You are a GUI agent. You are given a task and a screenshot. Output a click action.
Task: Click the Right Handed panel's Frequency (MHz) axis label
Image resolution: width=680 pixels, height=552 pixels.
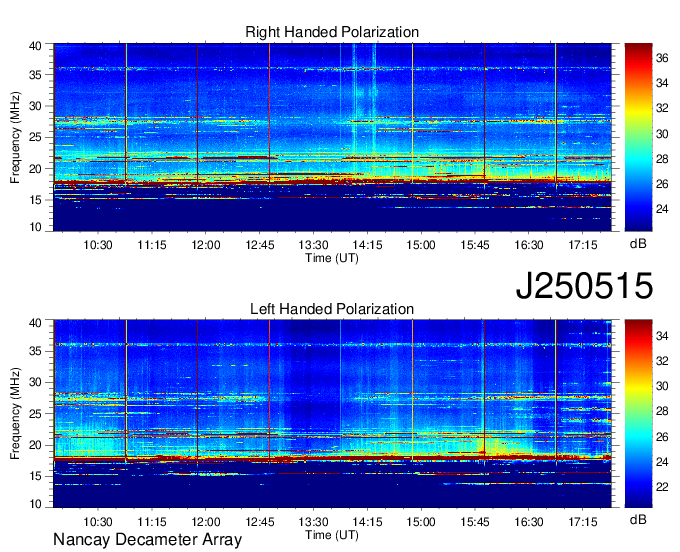click(15, 137)
